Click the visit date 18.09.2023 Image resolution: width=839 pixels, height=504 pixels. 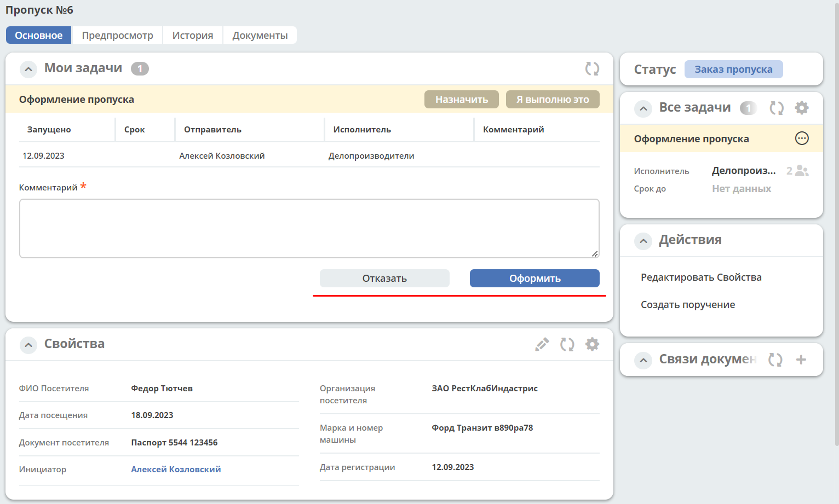point(152,415)
